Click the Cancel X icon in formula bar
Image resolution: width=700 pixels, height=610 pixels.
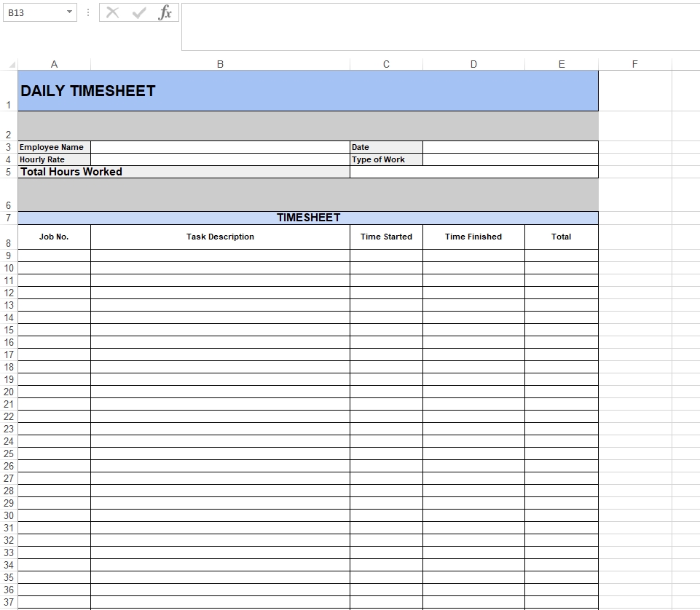pos(112,12)
